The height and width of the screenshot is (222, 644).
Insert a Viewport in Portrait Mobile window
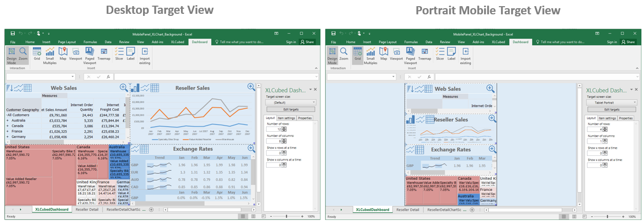[396, 54]
